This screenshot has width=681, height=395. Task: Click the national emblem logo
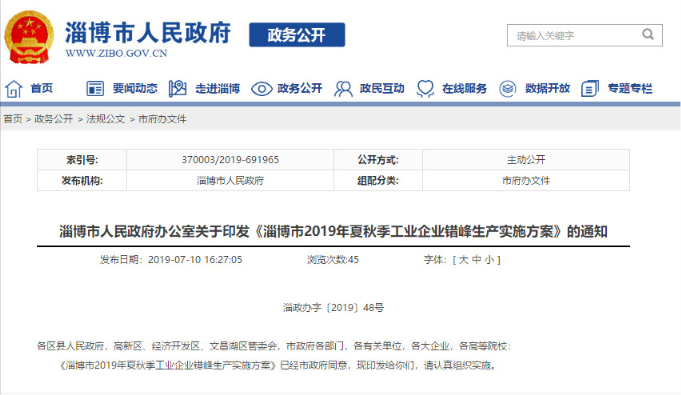tap(29, 38)
